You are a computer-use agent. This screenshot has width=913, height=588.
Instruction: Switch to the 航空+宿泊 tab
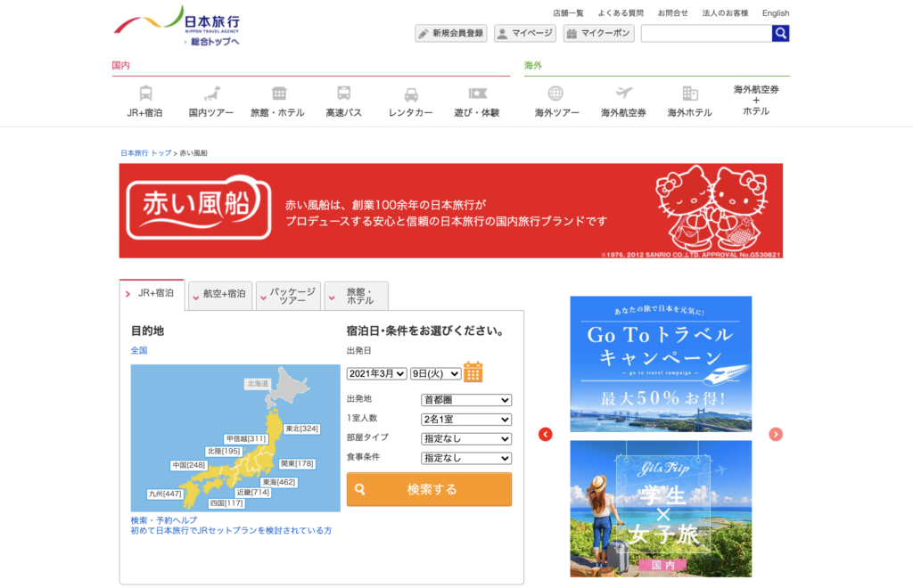click(221, 295)
